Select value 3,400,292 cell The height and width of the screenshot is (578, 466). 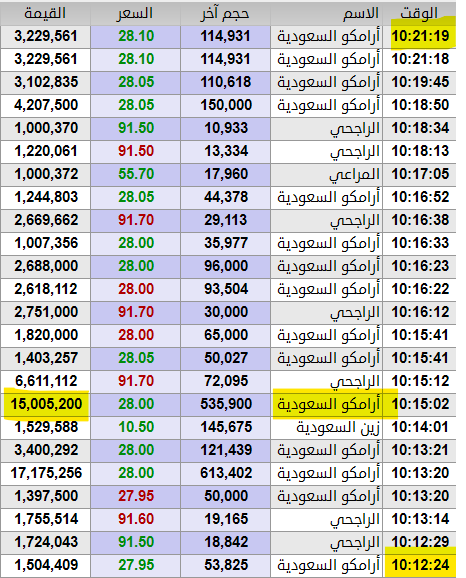click(45, 450)
